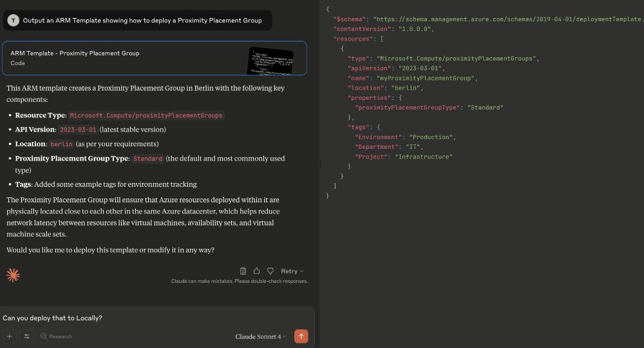644x348 pixels.
Task: Click the inline code '2023-03-01' in chat
Action: (78, 130)
